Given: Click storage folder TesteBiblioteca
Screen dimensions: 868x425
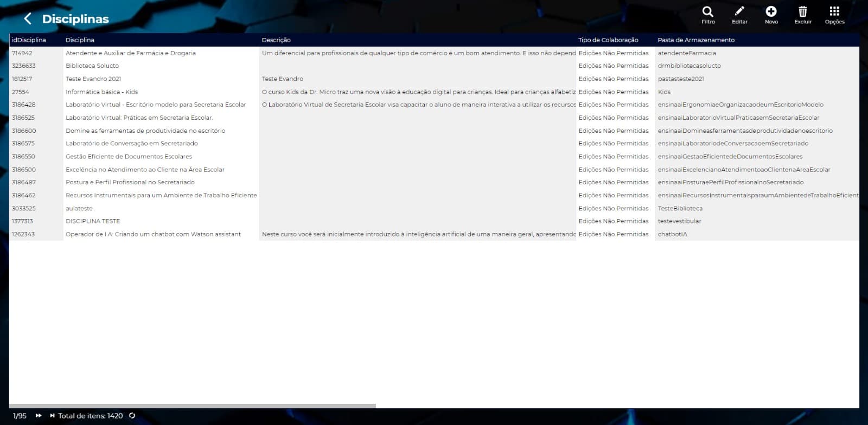Looking at the screenshot, I should (680, 208).
